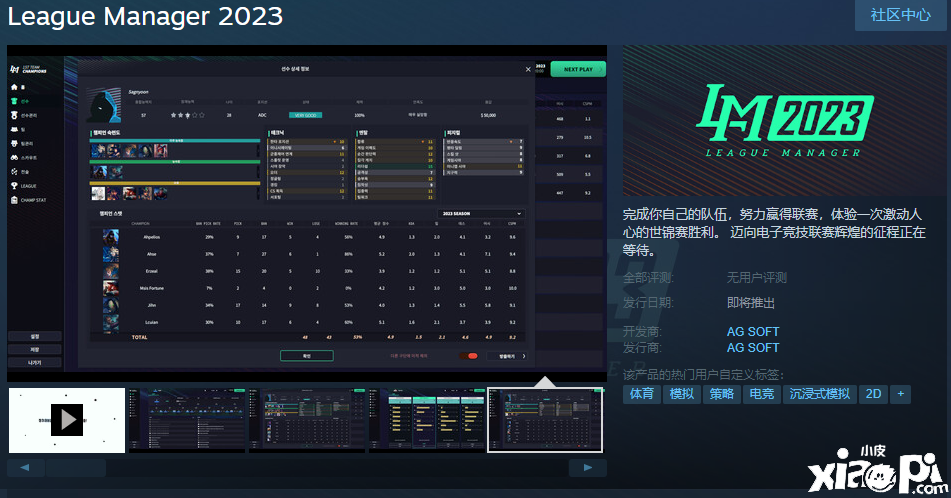Click the Ahpelios champion row
This screenshot has height=498, width=951.
pyautogui.click(x=307, y=237)
